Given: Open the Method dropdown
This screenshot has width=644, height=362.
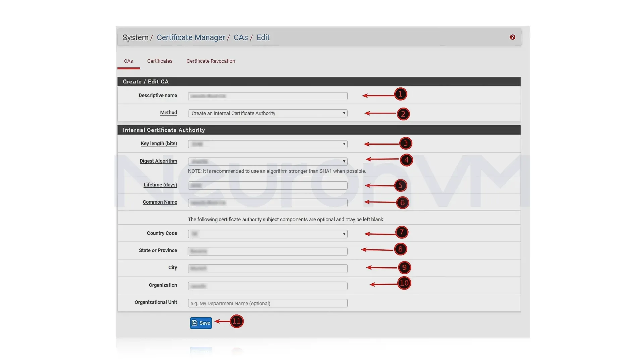Looking at the screenshot, I should pyautogui.click(x=268, y=113).
